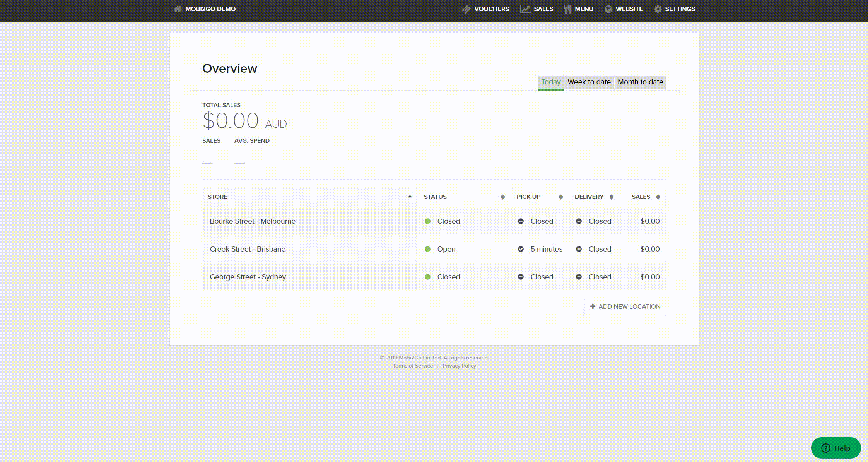Screen dimensions: 868x462
Task: Sort by Status column arrows
Action: pyautogui.click(x=502, y=197)
